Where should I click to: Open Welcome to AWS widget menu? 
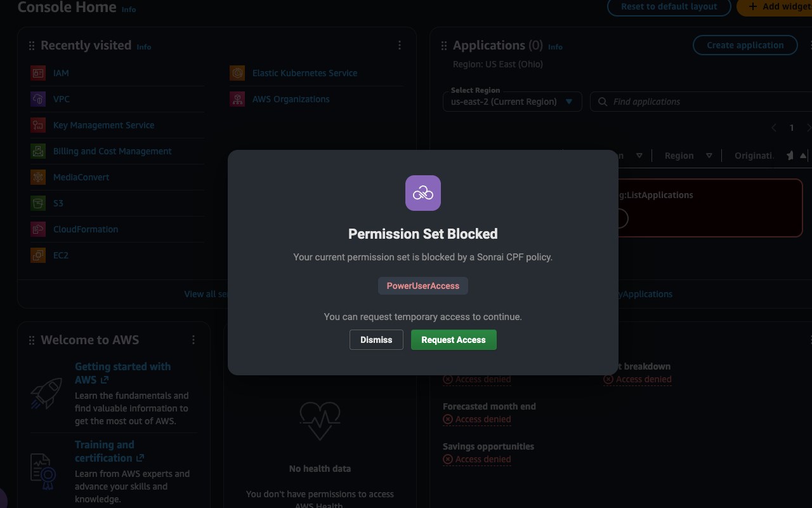click(x=193, y=340)
